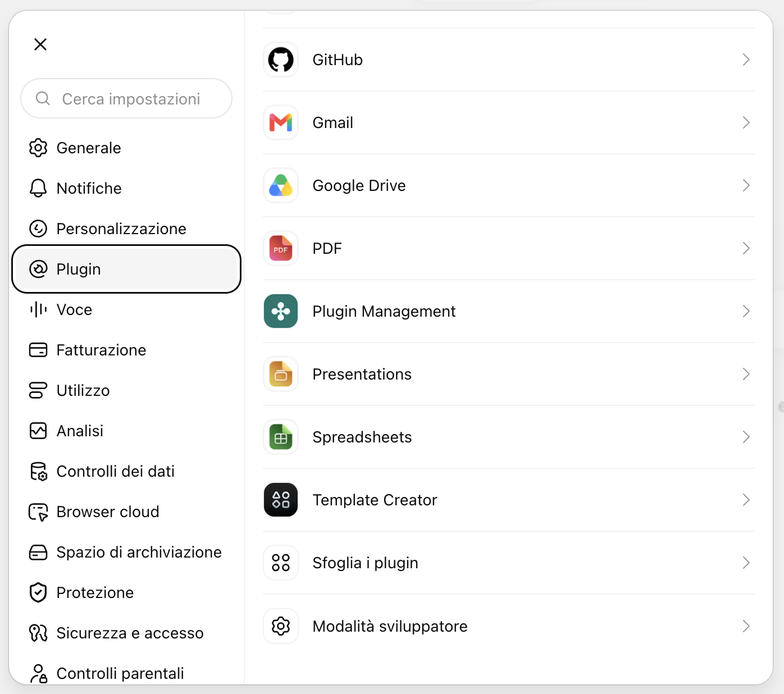Expand the PDF row chevron
This screenshot has height=694, width=784.
click(x=746, y=248)
